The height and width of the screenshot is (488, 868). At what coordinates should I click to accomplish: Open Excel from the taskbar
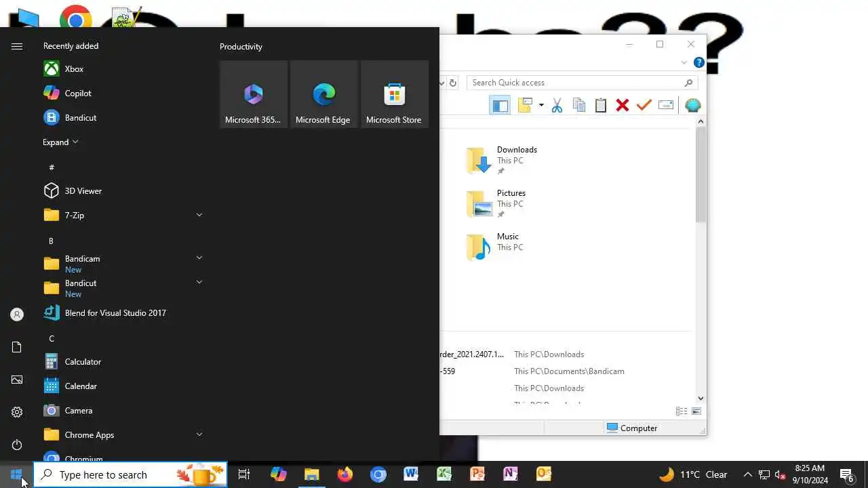click(x=444, y=474)
